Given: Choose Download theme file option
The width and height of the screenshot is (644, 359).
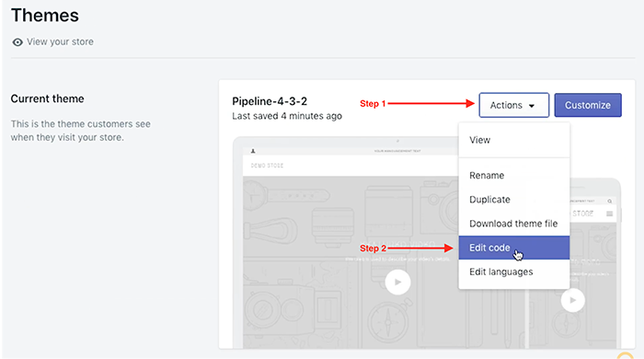Looking at the screenshot, I should (513, 224).
